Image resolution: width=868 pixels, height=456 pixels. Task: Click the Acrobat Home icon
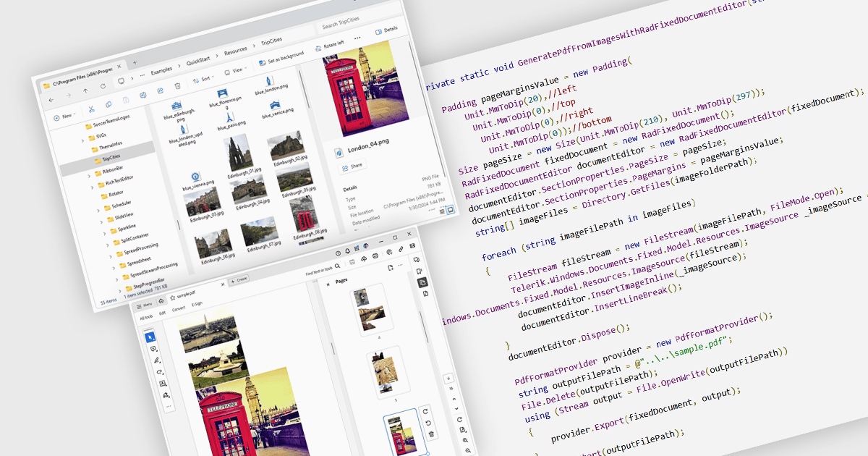160,301
